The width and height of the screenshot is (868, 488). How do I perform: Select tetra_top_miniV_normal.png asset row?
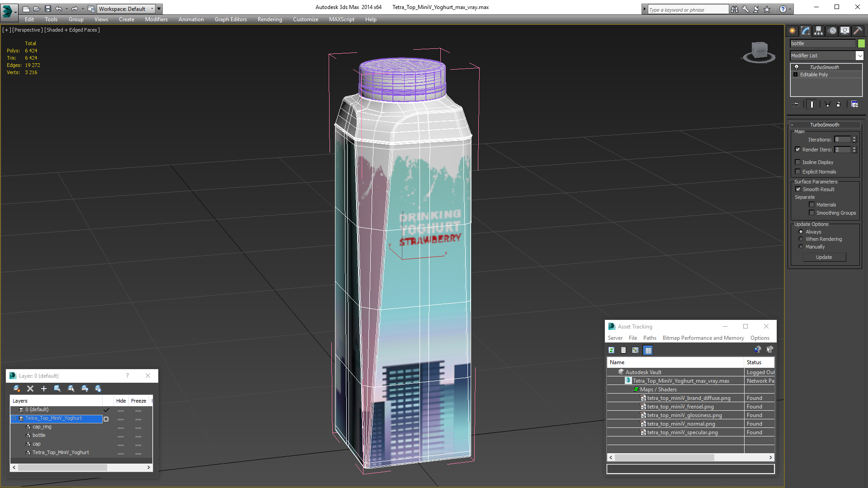pyautogui.click(x=691, y=424)
